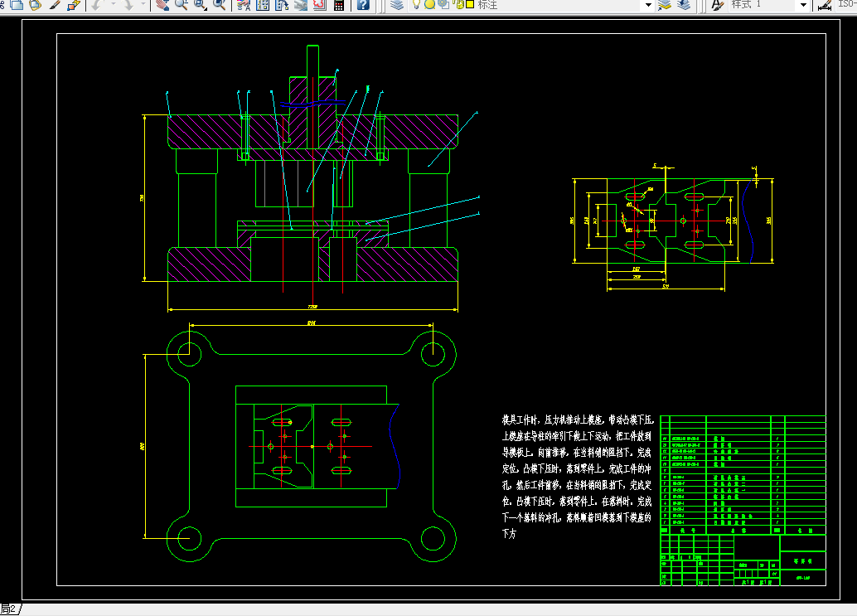Expand the 标注 layer dropdown list
This screenshot has height=616, width=857.
(647, 5)
